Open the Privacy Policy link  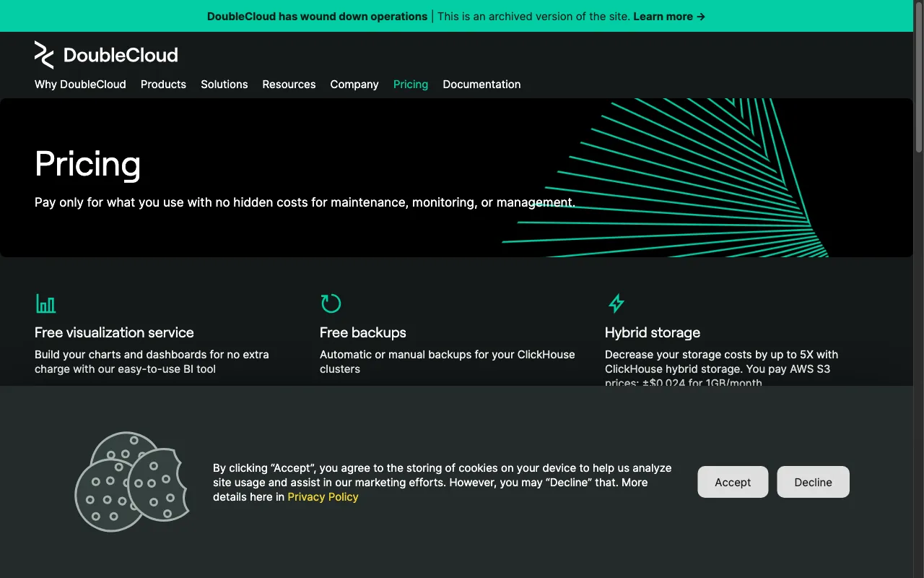coord(323,497)
